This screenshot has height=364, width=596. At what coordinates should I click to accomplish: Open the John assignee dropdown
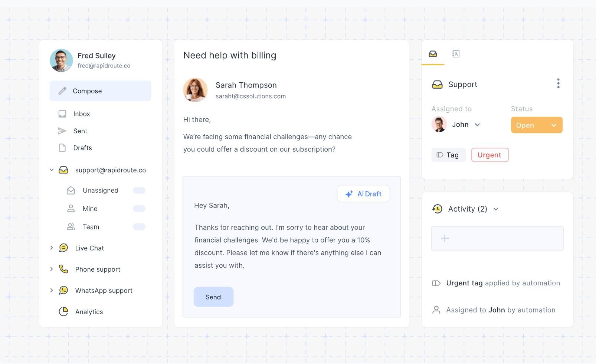click(477, 125)
